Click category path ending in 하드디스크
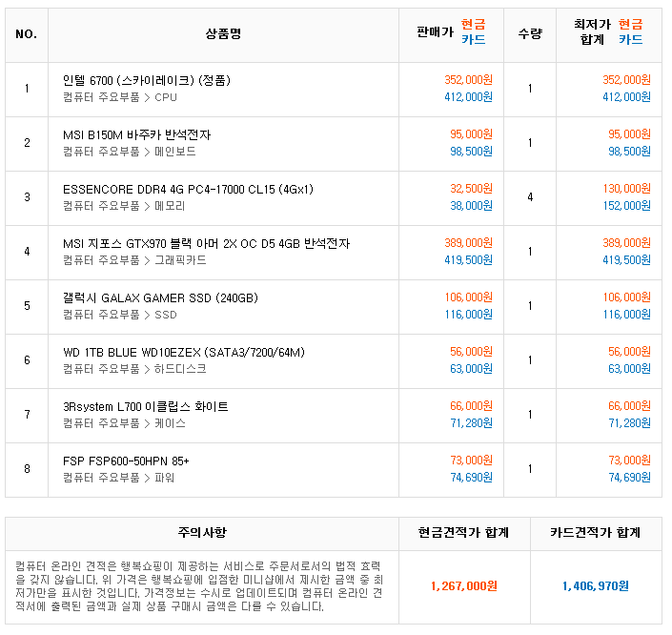 pyautogui.click(x=134, y=369)
